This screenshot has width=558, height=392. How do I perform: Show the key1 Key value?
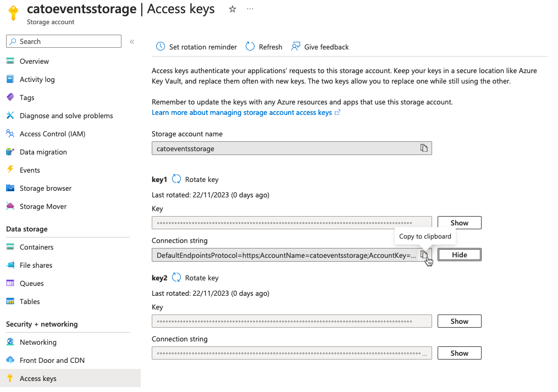(459, 223)
